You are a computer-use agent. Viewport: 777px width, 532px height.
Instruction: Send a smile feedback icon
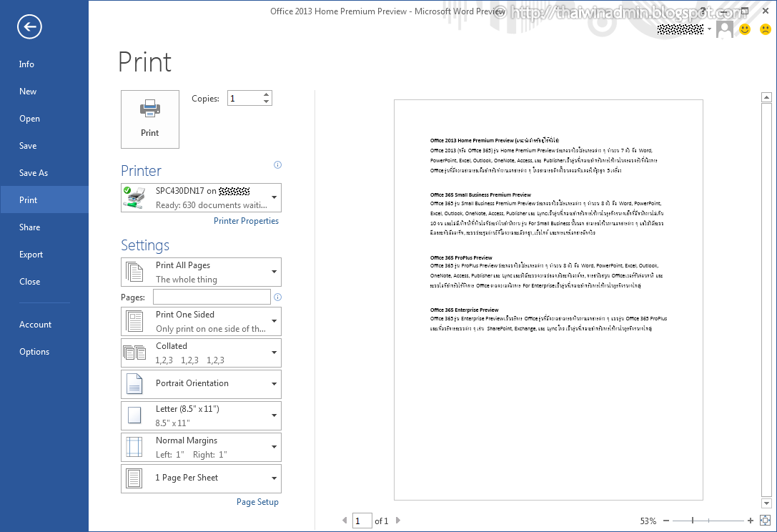point(745,30)
